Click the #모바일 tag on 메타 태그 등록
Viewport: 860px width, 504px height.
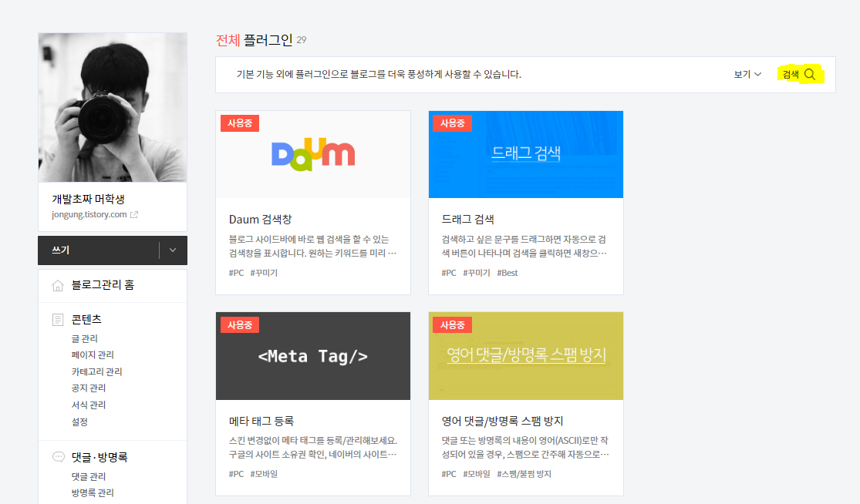[x=264, y=474]
